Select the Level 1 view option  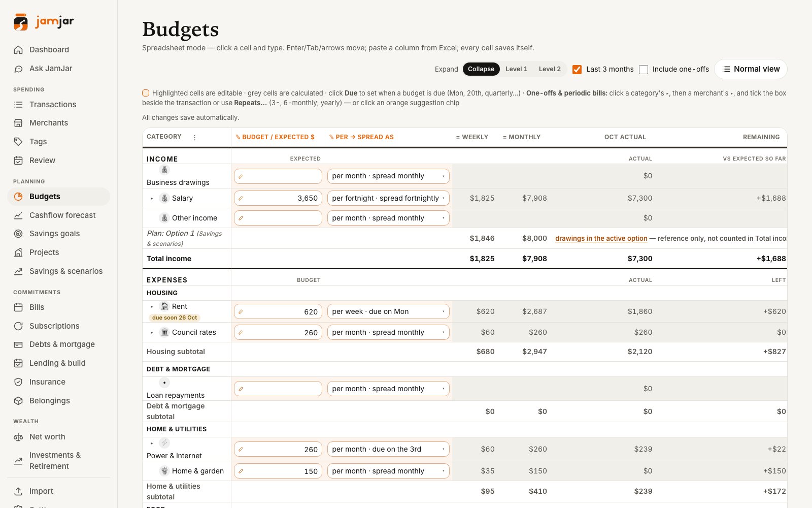tap(517, 69)
